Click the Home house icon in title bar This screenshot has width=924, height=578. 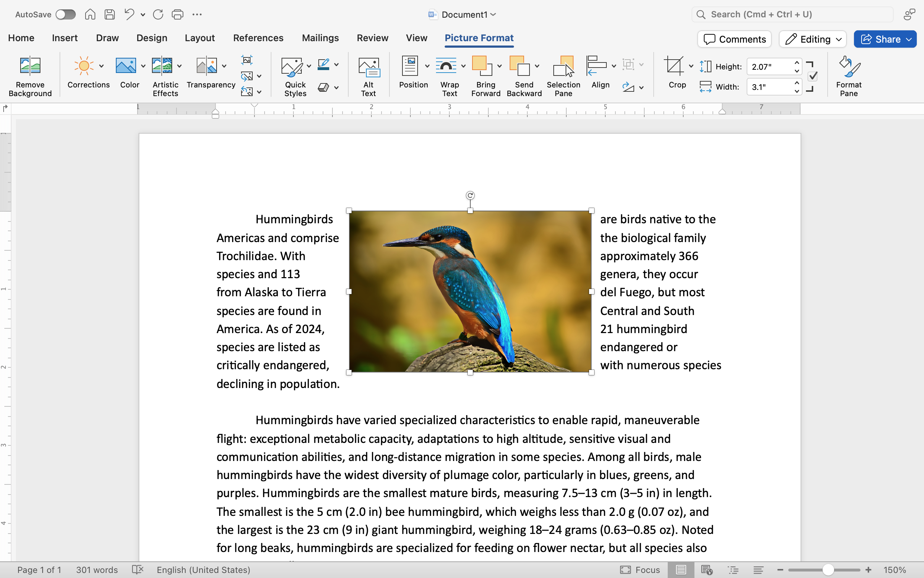[90, 14]
